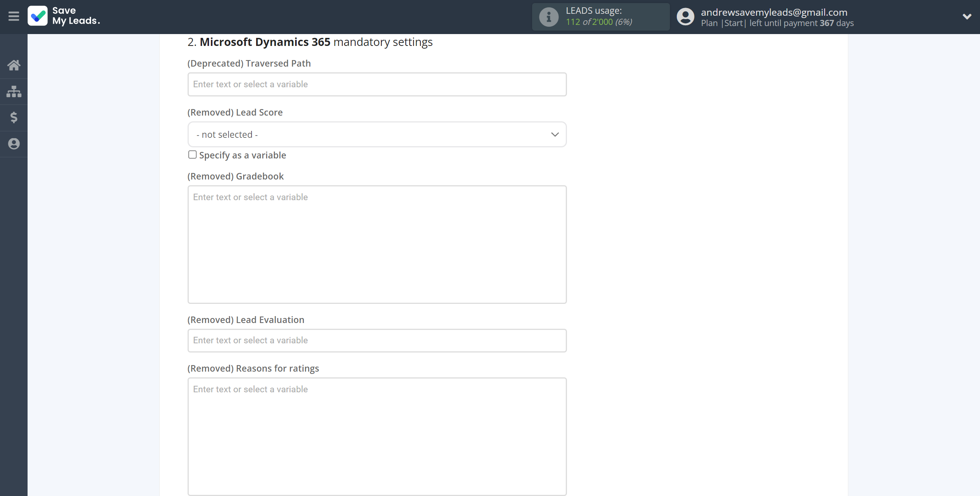Click the user avatar icon

tap(685, 17)
